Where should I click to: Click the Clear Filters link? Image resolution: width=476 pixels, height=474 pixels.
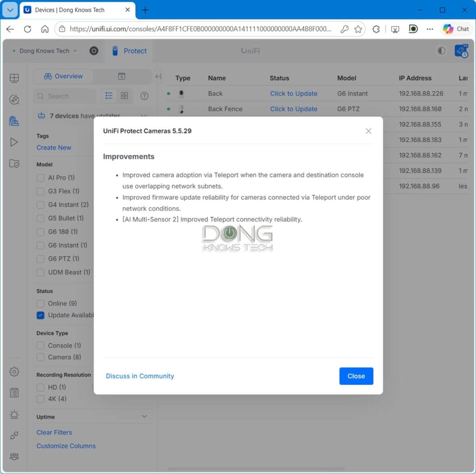pos(54,433)
